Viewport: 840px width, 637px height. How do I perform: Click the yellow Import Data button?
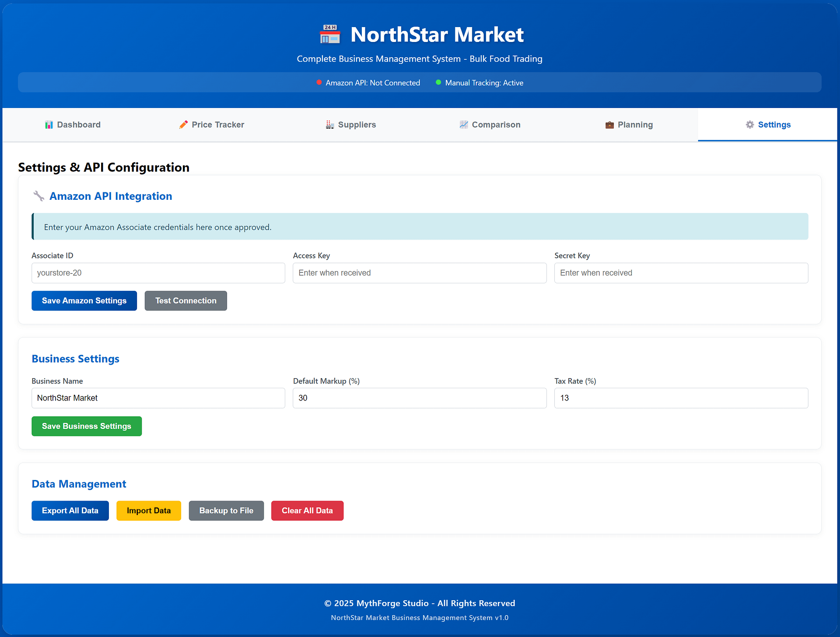click(x=149, y=511)
